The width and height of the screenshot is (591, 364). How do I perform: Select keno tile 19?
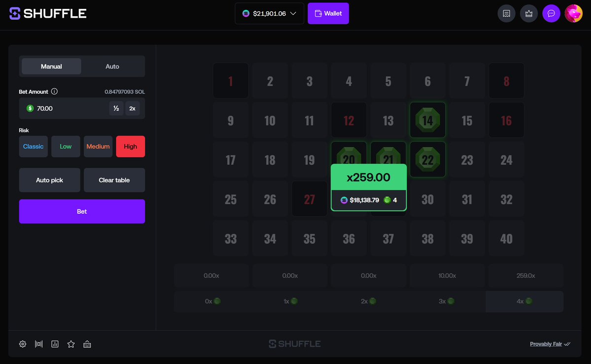tap(310, 160)
